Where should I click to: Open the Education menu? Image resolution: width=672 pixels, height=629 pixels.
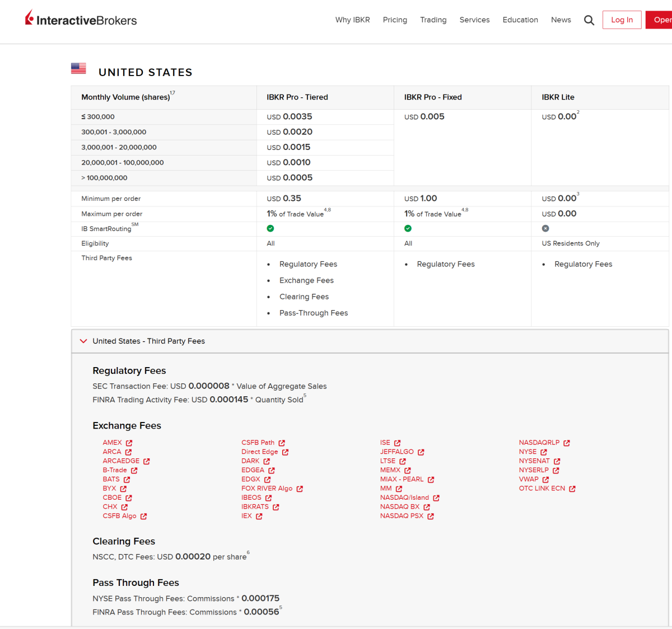520,20
